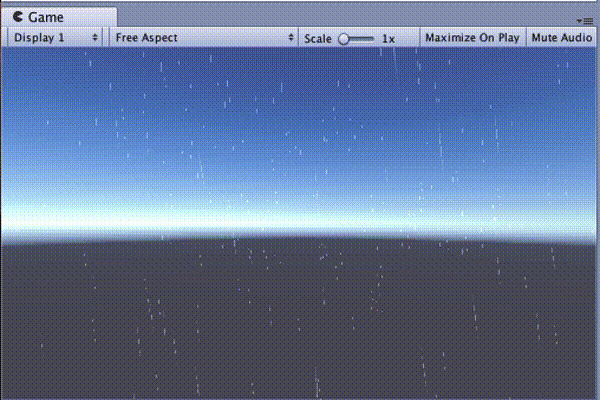600x400 pixels.
Task: Open the Display 1 dropdown
Action: point(55,38)
